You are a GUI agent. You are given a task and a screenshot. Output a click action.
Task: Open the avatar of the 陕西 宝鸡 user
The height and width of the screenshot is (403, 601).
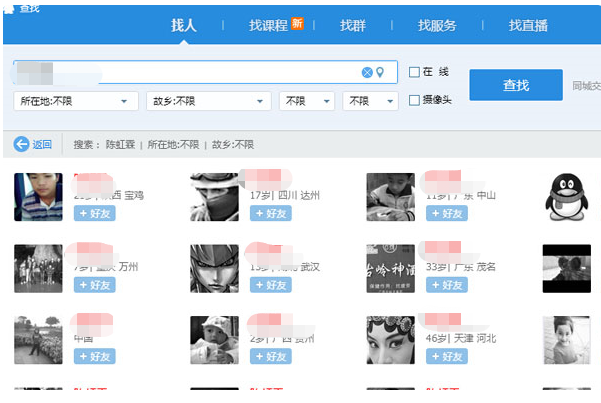38,197
